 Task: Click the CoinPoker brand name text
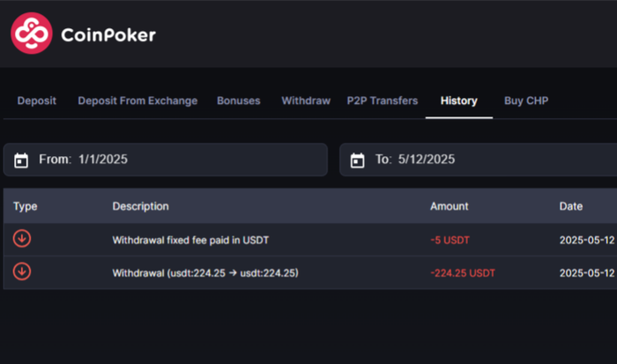108,34
